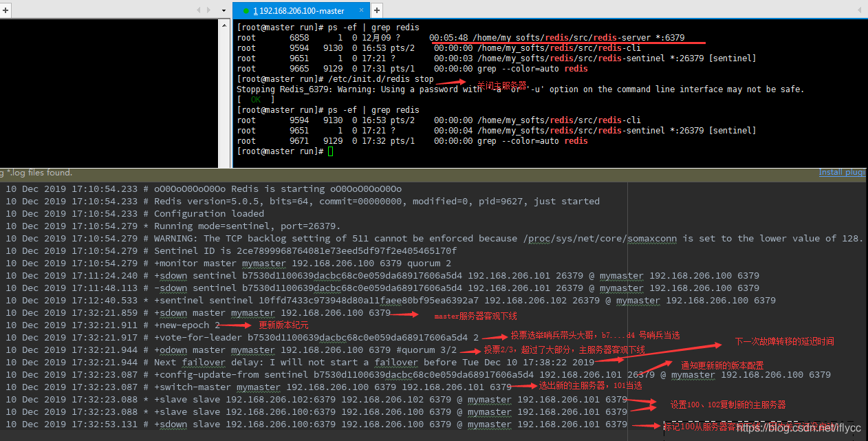Click the '+vote-for-leader' log line
Image resolution: width=868 pixels, height=441 pixels.
tap(242, 337)
